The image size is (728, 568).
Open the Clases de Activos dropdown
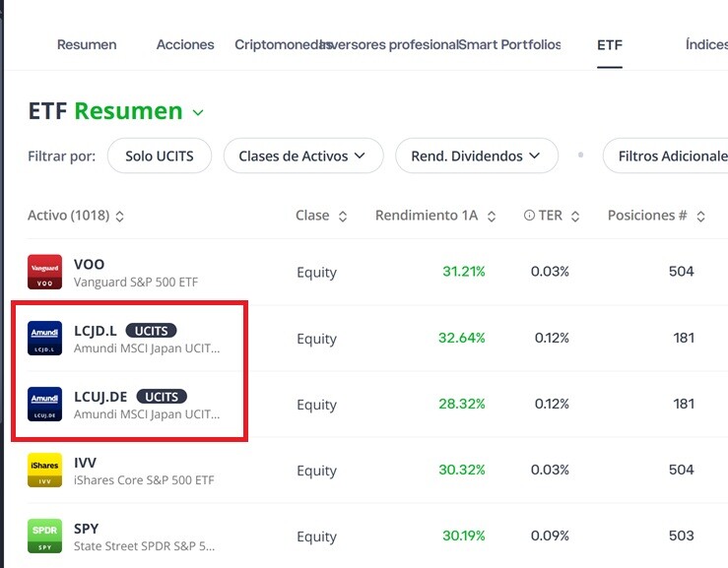(303, 156)
